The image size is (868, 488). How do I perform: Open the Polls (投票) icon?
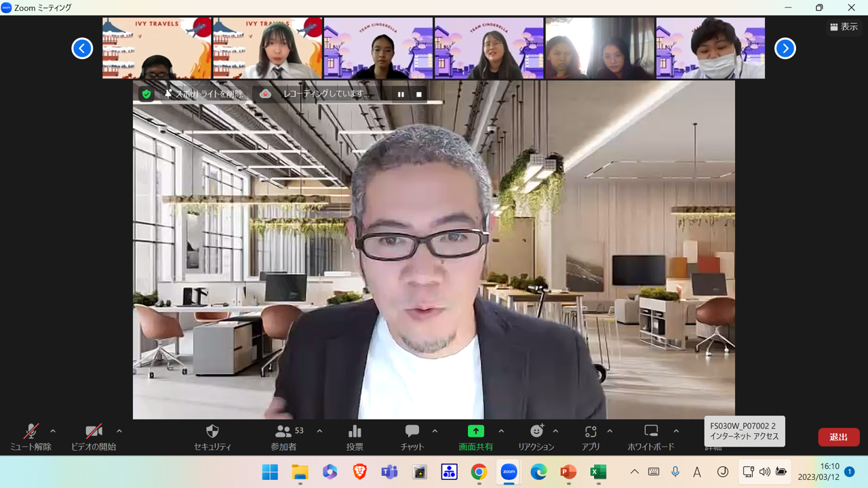click(355, 432)
